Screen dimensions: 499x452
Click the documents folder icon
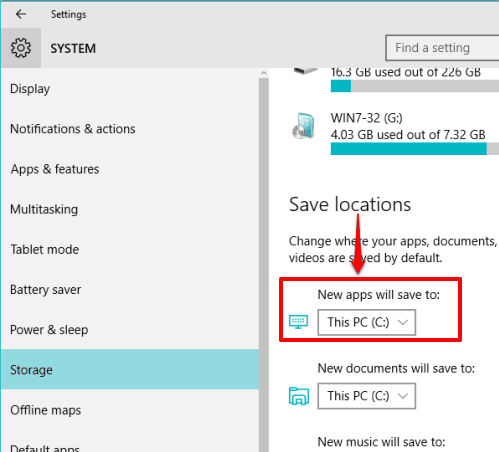coord(299,396)
